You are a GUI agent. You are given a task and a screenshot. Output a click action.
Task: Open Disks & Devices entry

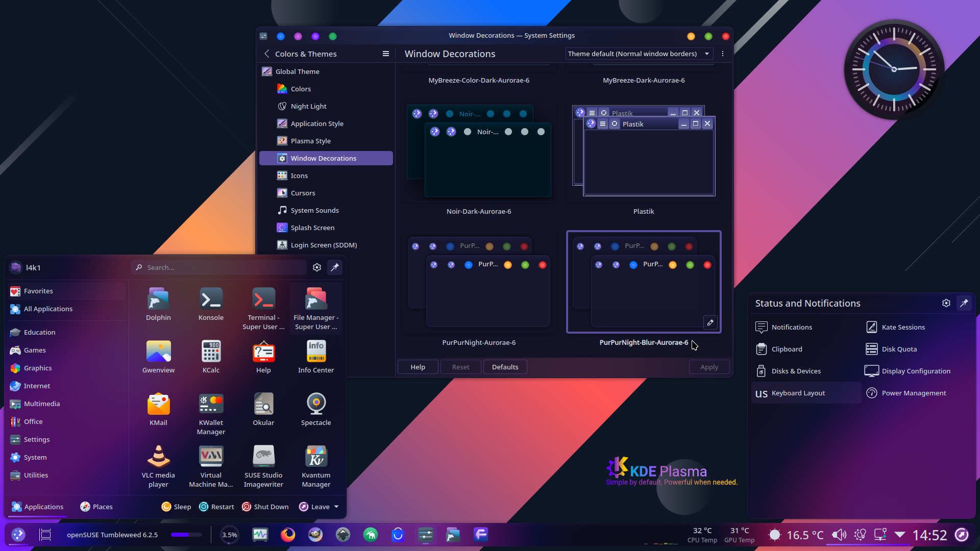pos(806,371)
